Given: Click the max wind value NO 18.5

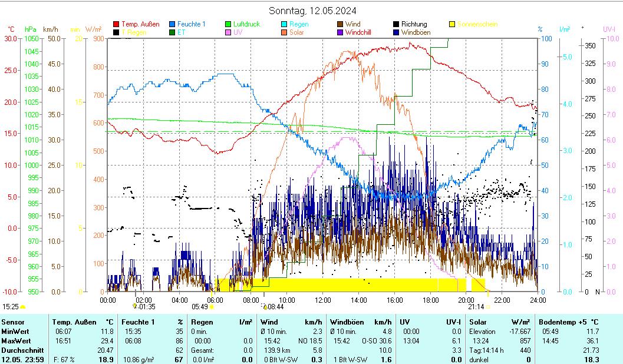Looking at the screenshot, I should 310,341.
